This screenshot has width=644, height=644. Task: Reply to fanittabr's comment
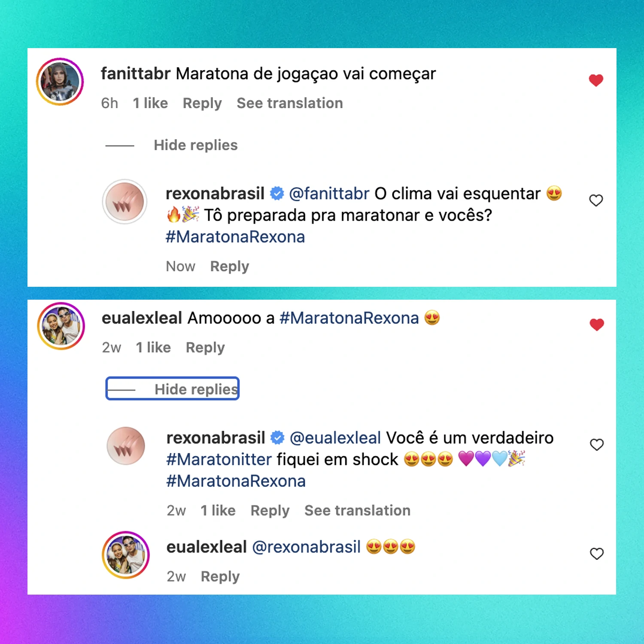tap(202, 103)
